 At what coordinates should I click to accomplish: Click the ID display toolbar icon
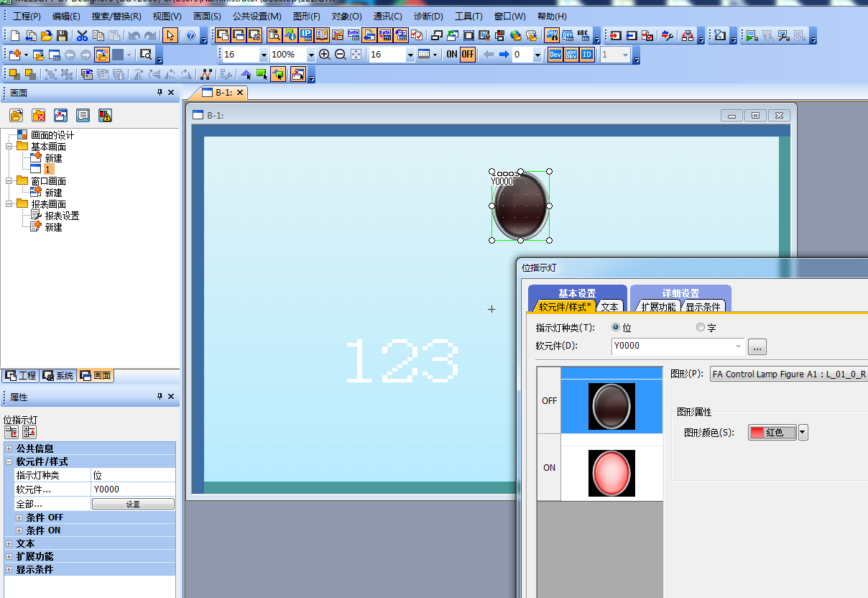pos(587,55)
